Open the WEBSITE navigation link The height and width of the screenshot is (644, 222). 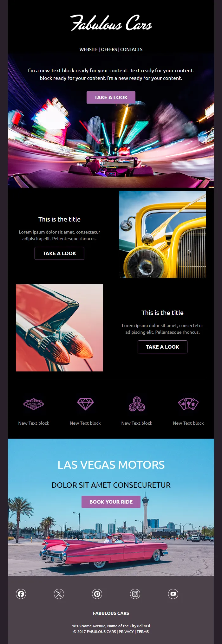(x=88, y=49)
